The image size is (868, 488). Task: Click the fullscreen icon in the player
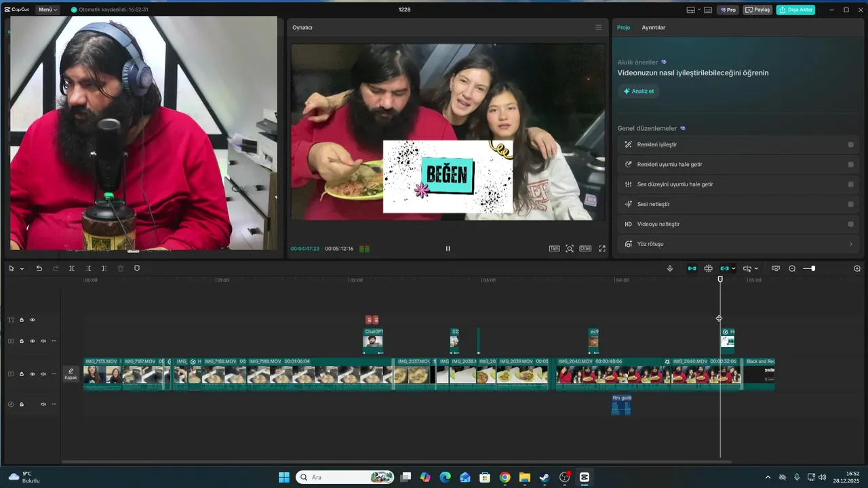pyautogui.click(x=602, y=249)
